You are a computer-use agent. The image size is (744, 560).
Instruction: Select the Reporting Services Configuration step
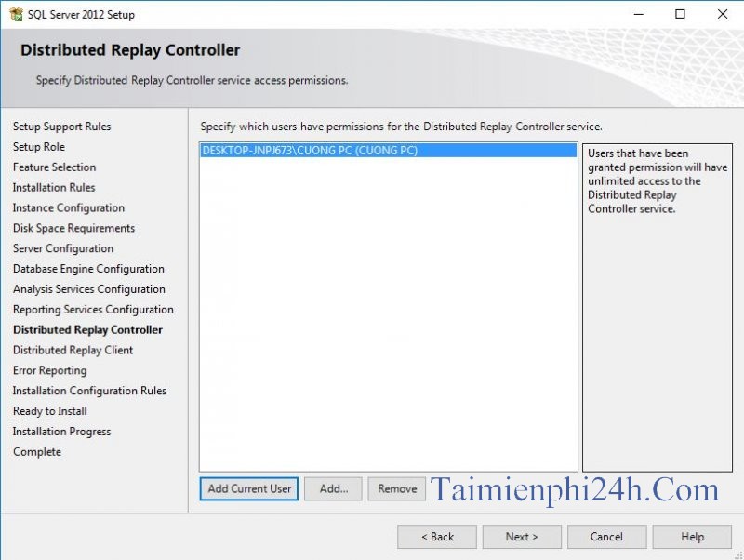[94, 310]
